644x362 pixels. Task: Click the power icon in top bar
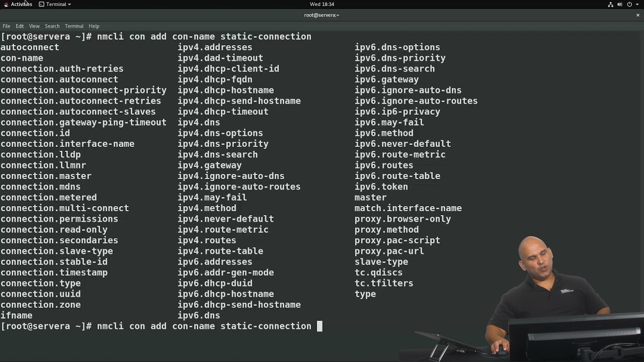point(629,4)
